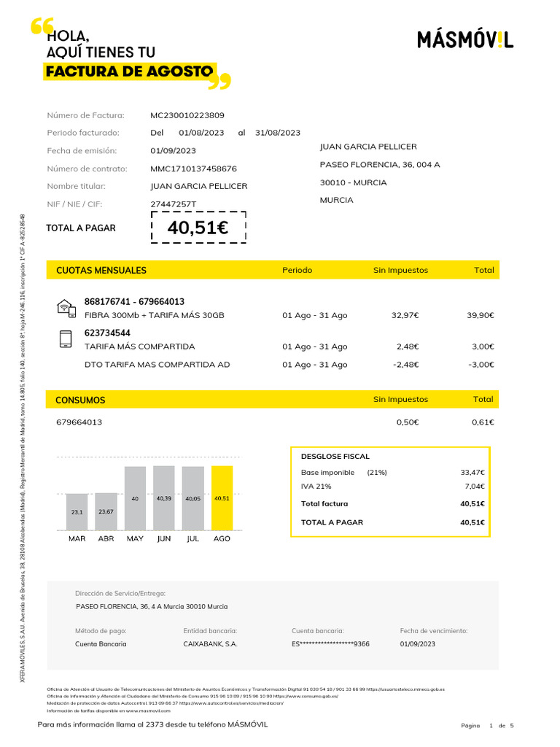Click the closing yellow quotation mark
The width and height of the screenshot is (560, 747).
[x=219, y=81]
